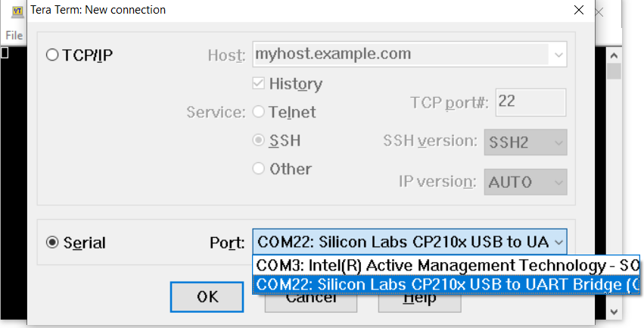Choose the Other service option
Screen dimensions: 644x328
click(x=259, y=169)
